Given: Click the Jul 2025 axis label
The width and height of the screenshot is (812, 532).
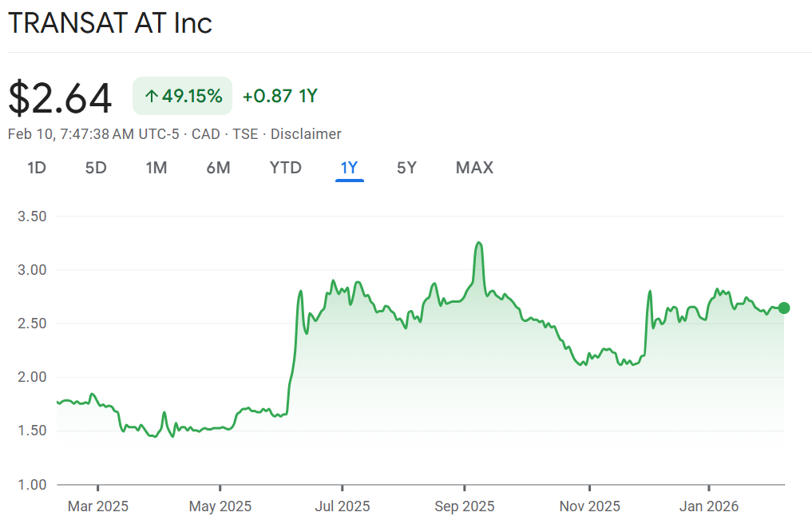Looking at the screenshot, I should (x=342, y=506).
